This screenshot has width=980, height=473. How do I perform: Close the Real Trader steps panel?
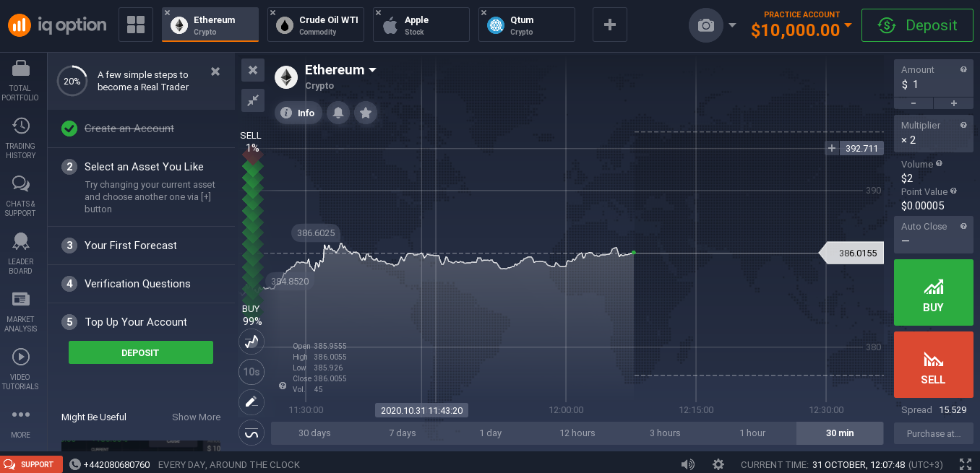pyautogui.click(x=215, y=71)
